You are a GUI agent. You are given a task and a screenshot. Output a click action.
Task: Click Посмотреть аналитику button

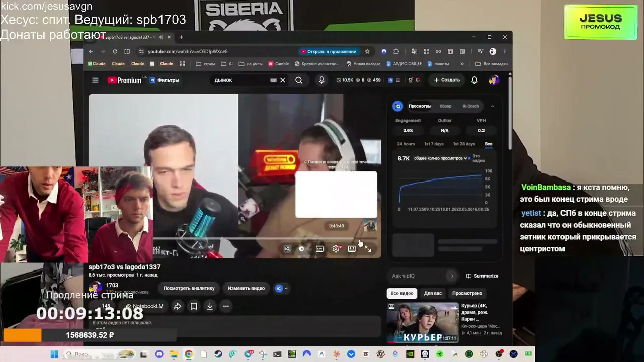(x=189, y=288)
